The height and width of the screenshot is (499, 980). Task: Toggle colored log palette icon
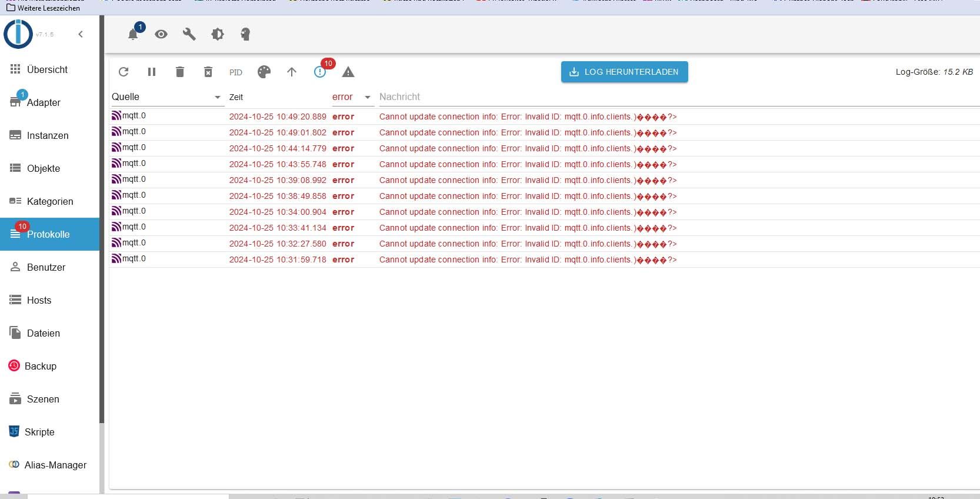264,72
